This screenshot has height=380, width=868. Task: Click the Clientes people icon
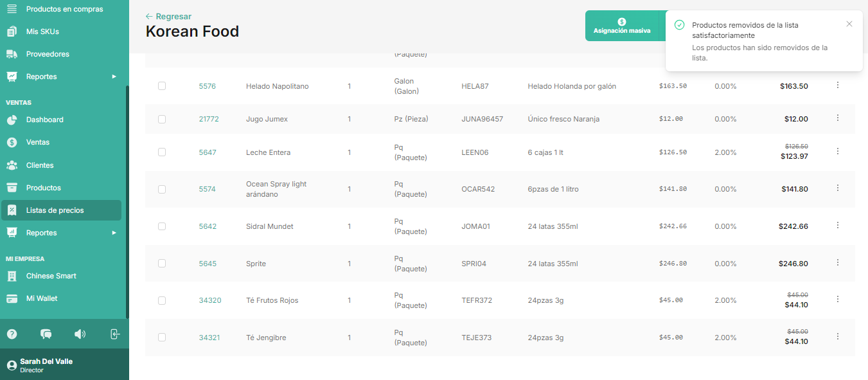[12, 165]
